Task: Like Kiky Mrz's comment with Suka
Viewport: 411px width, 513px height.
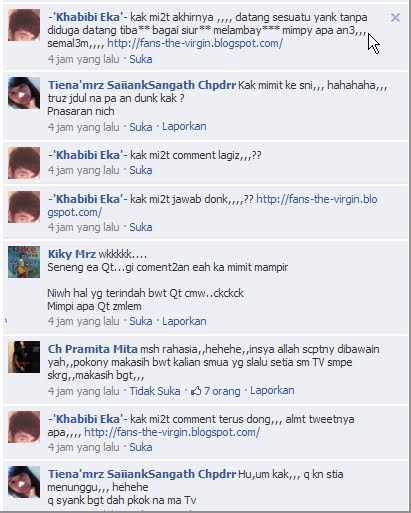Action: (141, 321)
